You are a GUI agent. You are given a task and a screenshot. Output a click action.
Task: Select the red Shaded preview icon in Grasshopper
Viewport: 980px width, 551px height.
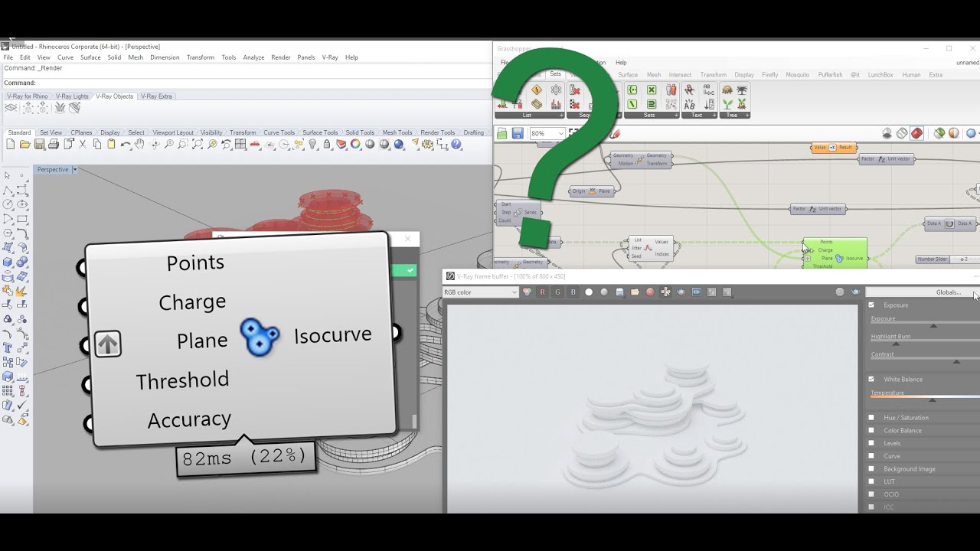(x=916, y=133)
